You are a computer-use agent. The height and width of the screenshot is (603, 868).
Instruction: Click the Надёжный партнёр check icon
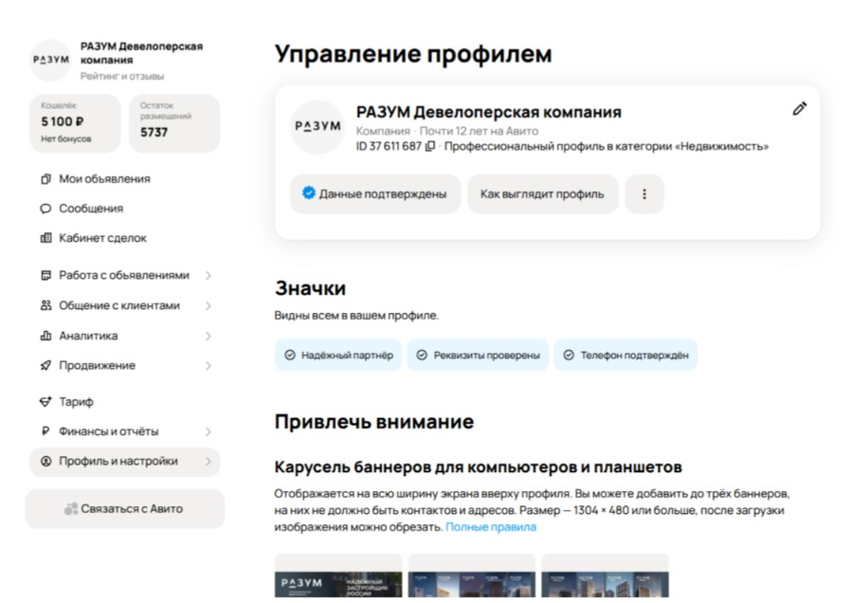[x=290, y=355]
